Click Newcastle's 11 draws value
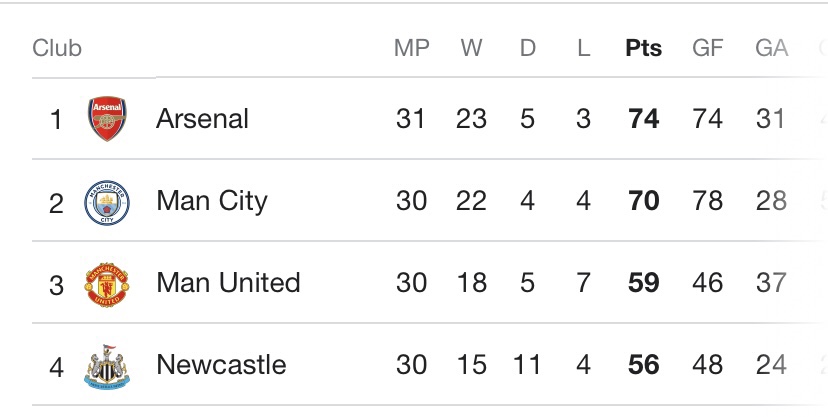The width and height of the screenshot is (828, 417). [527, 365]
